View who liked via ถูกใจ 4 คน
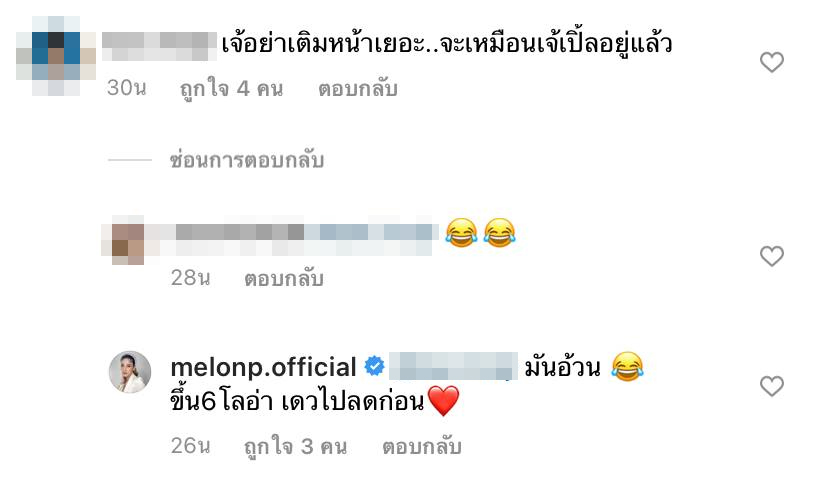Screen dimensions: 828x482 [x=231, y=89]
